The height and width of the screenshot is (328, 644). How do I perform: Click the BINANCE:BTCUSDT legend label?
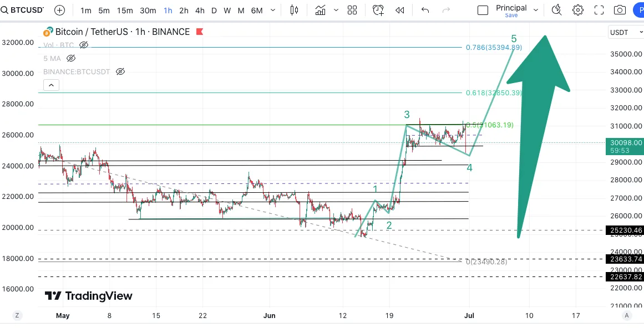77,72
